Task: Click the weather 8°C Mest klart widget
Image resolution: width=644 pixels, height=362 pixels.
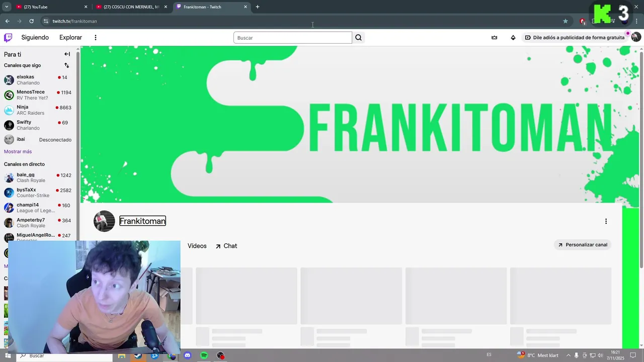Action: point(537,355)
